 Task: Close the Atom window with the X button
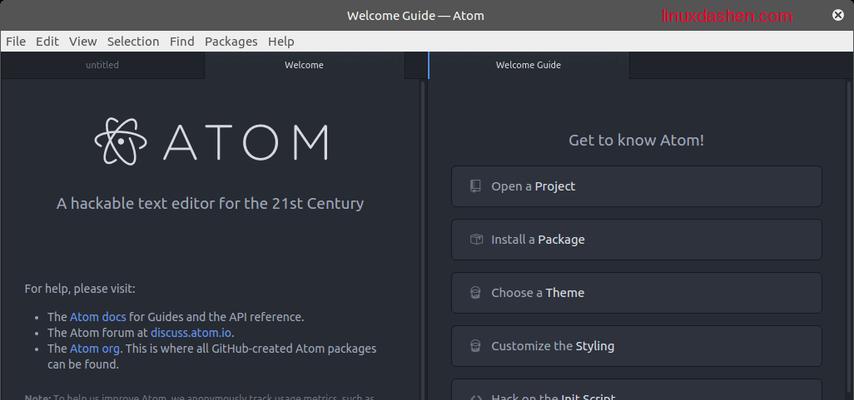(x=838, y=15)
